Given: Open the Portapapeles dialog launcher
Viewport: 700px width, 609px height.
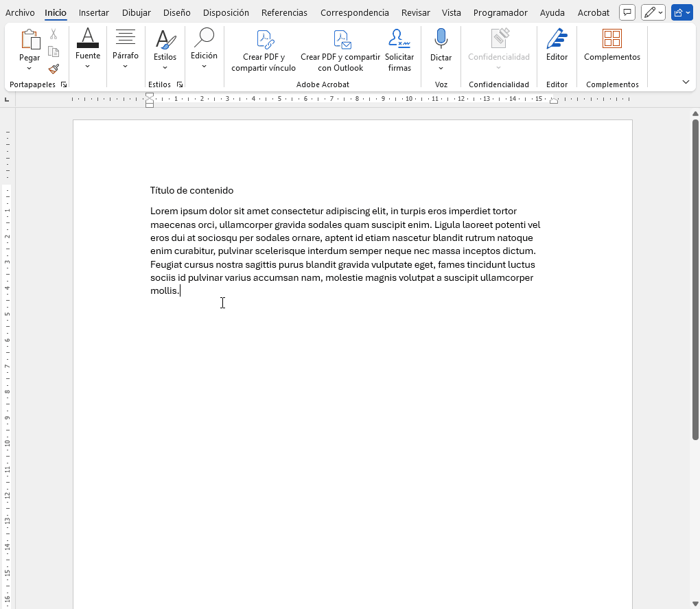Looking at the screenshot, I should tap(64, 84).
